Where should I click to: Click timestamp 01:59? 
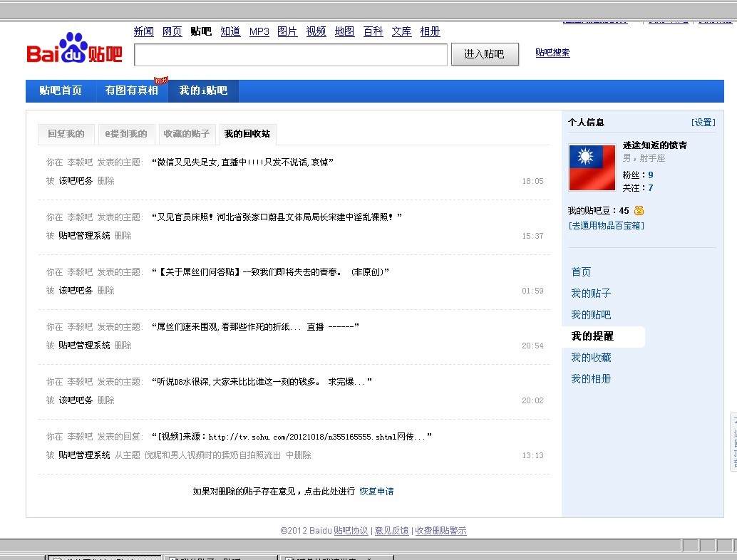click(532, 291)
